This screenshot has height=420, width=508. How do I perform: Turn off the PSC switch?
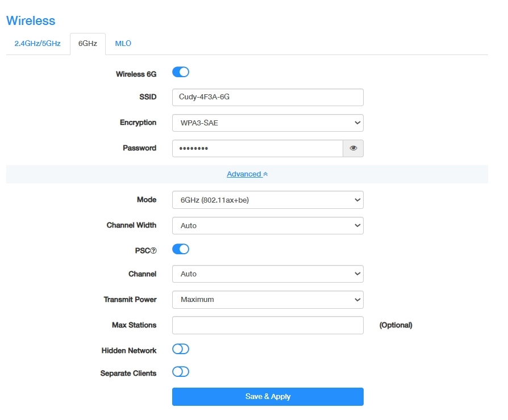[180, 249]
